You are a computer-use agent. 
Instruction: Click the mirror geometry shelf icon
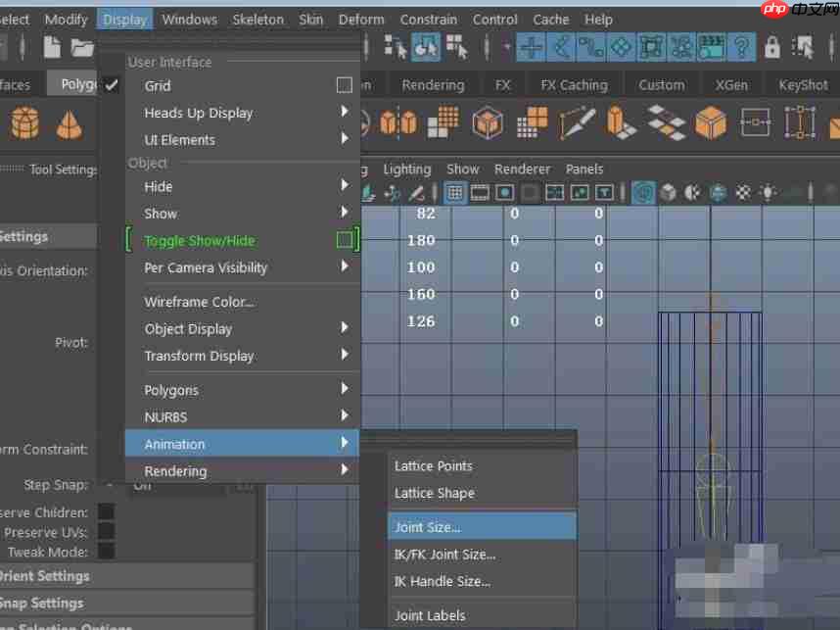pyautogui.click(x=398, y=122)
